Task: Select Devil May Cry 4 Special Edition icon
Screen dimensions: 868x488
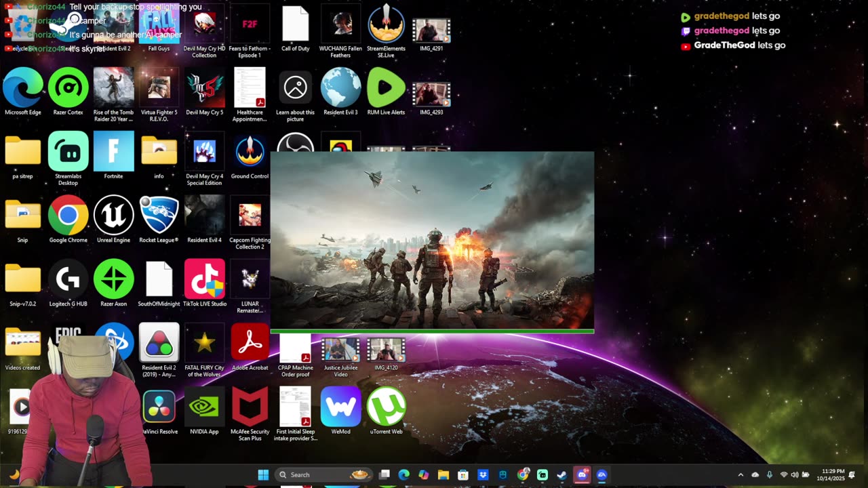Action: pos(204,159)
